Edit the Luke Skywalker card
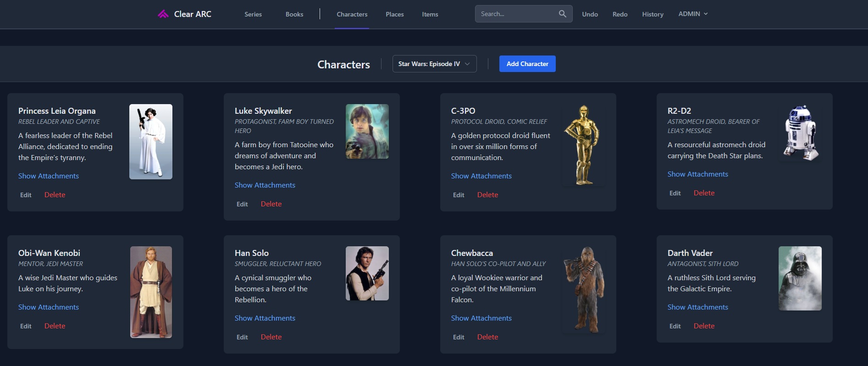This screenshot has width=868, height=366. pyautogui.click(x=242, y=204)
